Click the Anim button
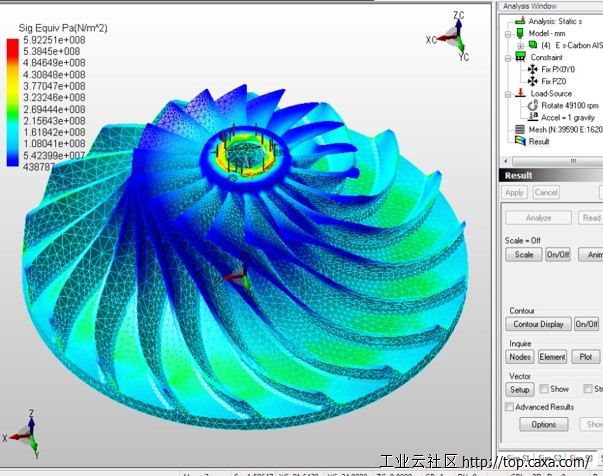Image resolution: width=603 pixels, height=476 pixels. pyautogui.click(x=591, y=255)
